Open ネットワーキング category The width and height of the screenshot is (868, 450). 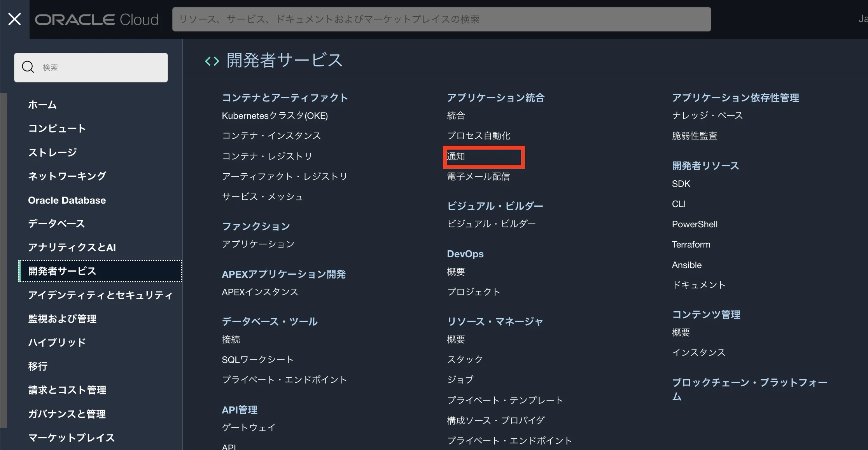67,176
